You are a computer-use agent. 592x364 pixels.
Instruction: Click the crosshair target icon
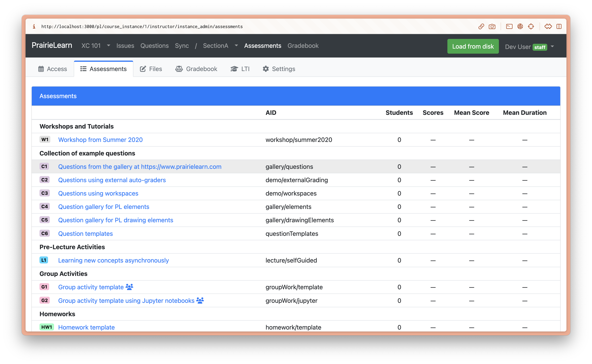tap(531, 27)
